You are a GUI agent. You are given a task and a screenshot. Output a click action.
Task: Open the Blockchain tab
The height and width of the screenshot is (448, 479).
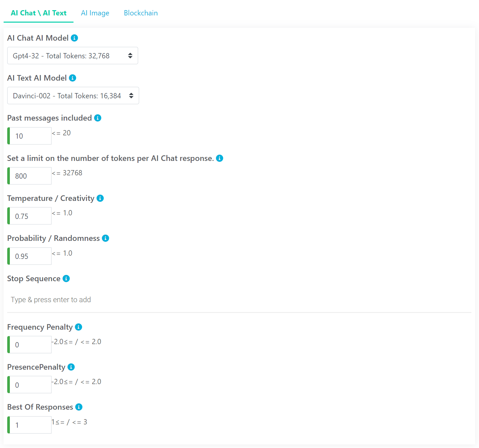(141, 13)
